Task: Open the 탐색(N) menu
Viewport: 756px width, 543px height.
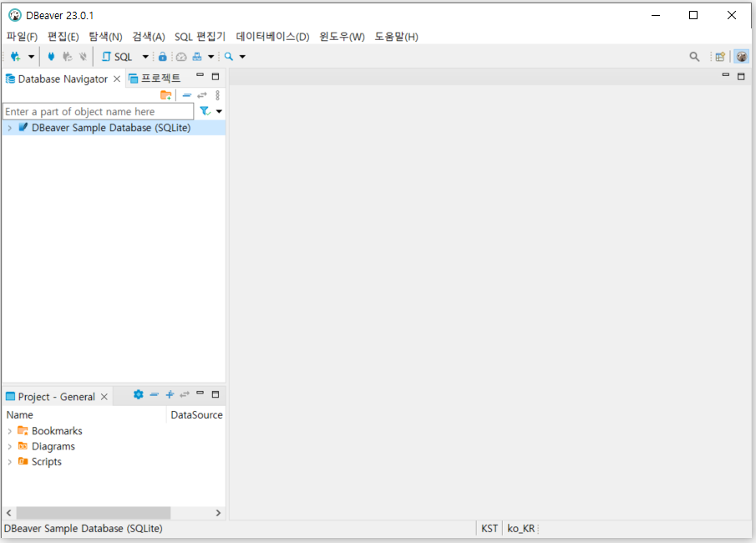Action: point(105,37)
